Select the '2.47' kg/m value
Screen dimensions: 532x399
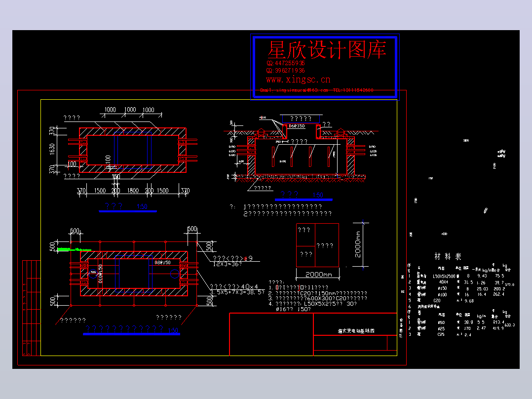(x=482, y=328)
